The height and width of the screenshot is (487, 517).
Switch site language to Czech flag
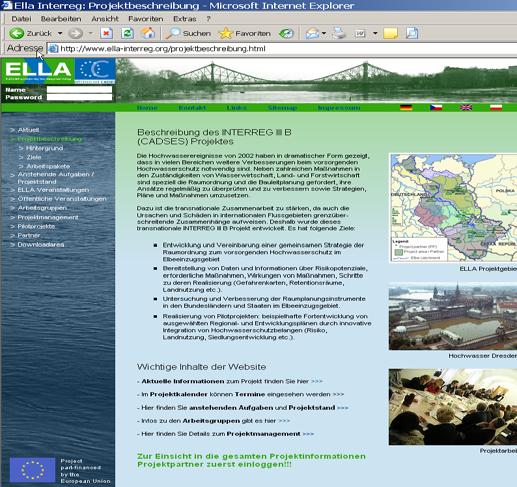436,108
